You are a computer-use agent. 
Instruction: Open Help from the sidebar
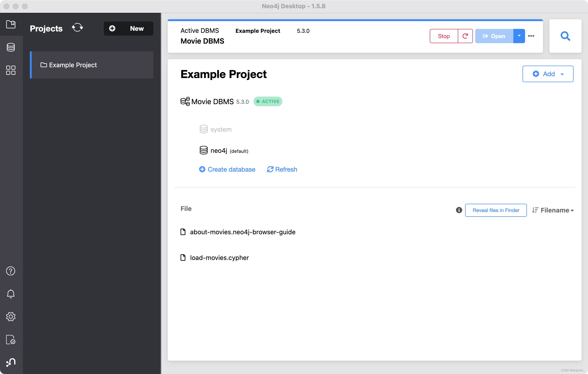11,271
